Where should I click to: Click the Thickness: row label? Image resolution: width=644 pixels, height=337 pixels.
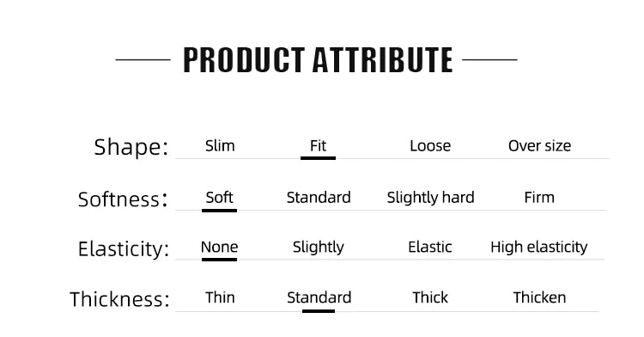click(x=119, y=299)
